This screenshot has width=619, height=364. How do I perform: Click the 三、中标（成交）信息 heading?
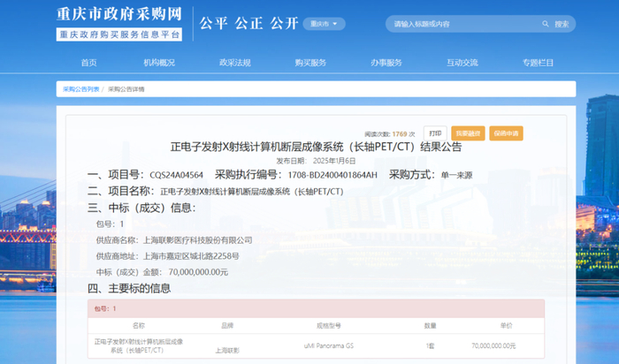[x=141, y=208]
